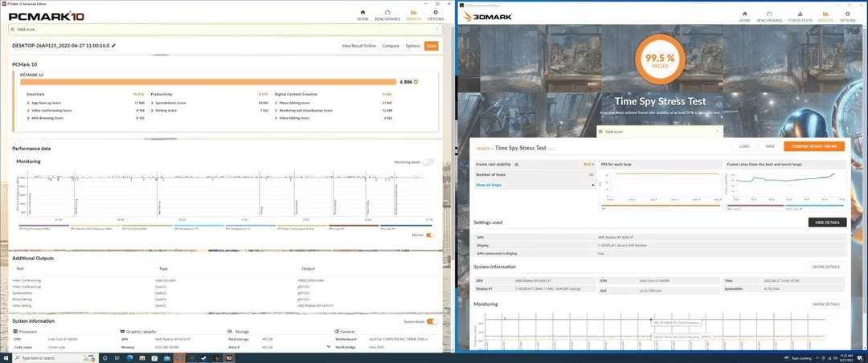Open 3DMark Stress Tests icon
Viewport: 868px width, 363px height.
(x=800, y=14)
